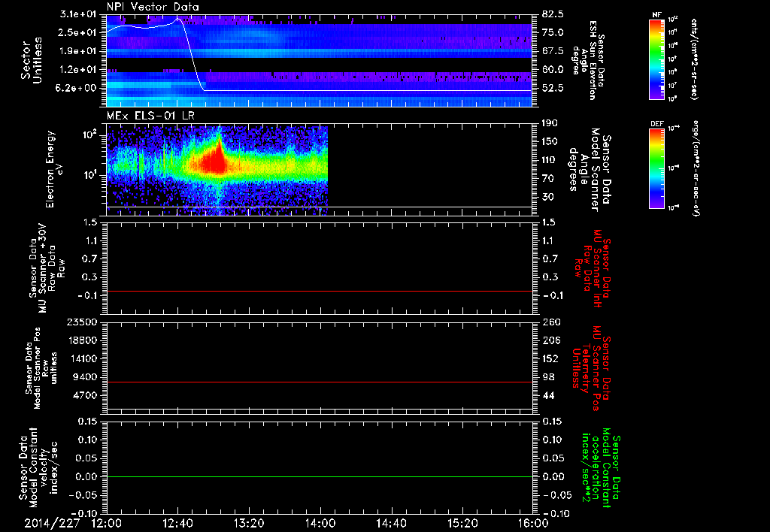Click the '206' telemetry axis tick
Viewport: 770px width, 532px height.
[550, 340]
